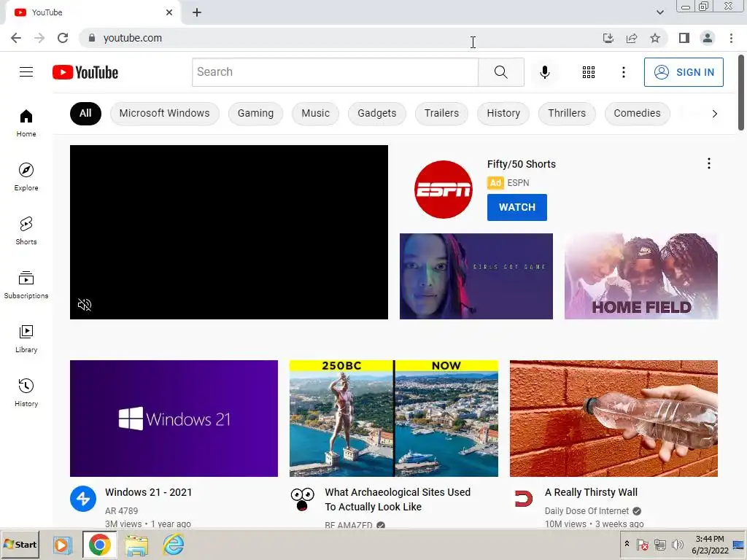Open AR 4789 channel avatar
Screen dimensions: 747x560
(x=83, y=499)
